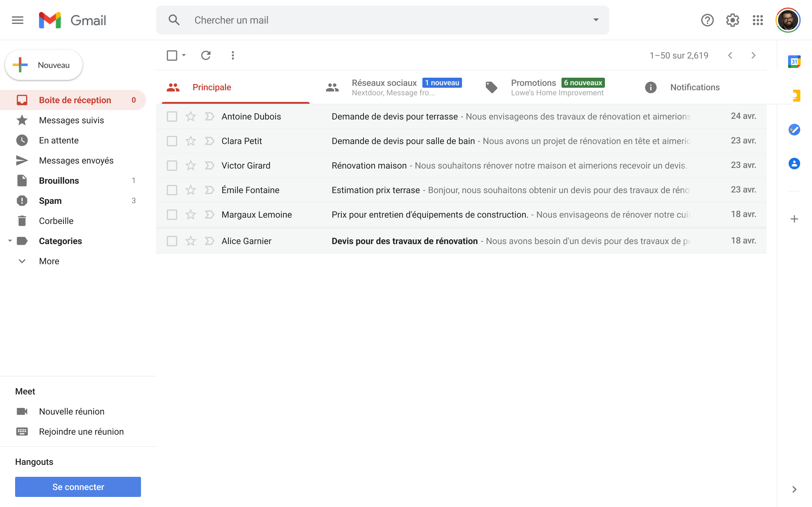Expand the More section in sidebar
Image resolution: width=812 pixels, height=507 pixels.
(49, 261)
